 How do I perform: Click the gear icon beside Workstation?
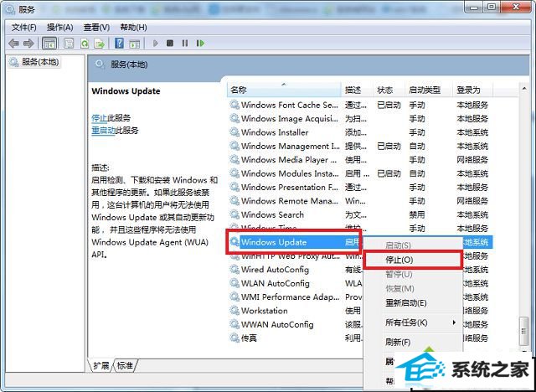[x=234, y=310]
